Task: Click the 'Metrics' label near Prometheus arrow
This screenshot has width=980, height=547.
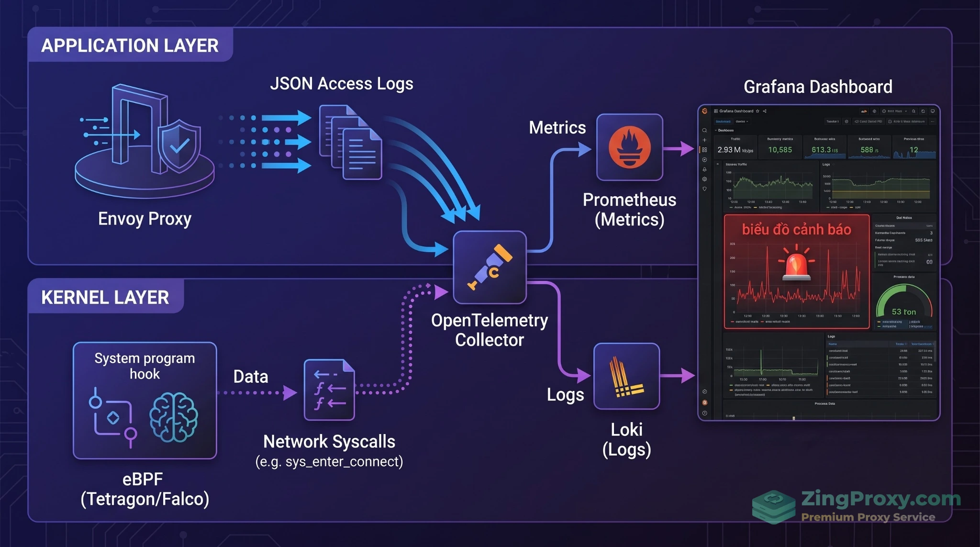Action: pyautogui.click(x=557, y=128)
